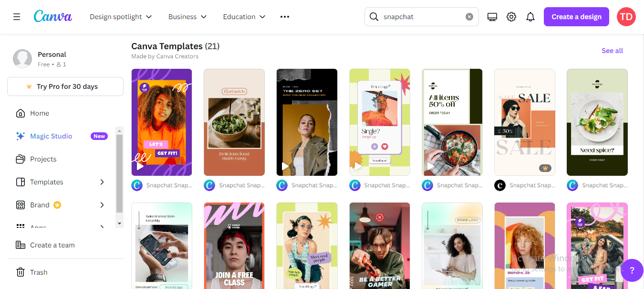Click the New badge beside Magic Studio
644x289 pixels.
pos(99,136)
